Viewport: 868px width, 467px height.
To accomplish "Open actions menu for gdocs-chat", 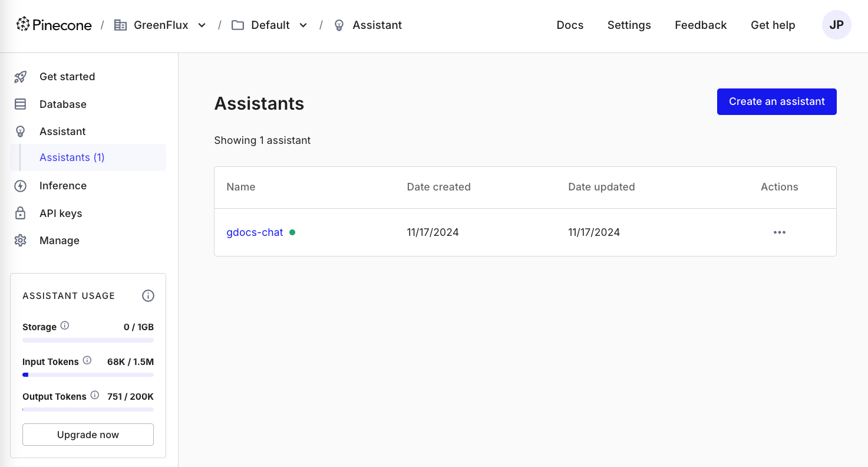I will tap(779, 232).
